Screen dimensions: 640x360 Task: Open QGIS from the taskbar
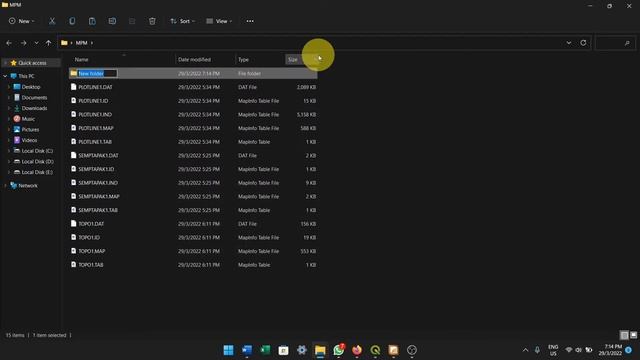click(x=376, y=350)
